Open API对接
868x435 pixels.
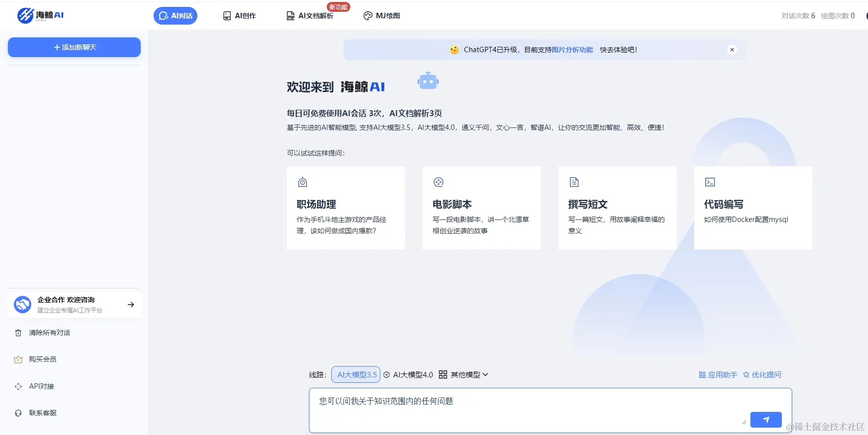tap(41, 386)
